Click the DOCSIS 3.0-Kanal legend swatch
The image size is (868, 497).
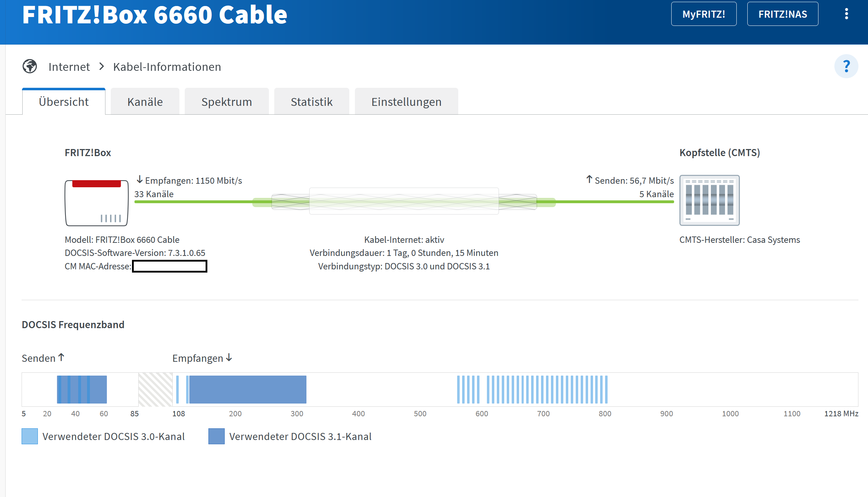[30, 436]
